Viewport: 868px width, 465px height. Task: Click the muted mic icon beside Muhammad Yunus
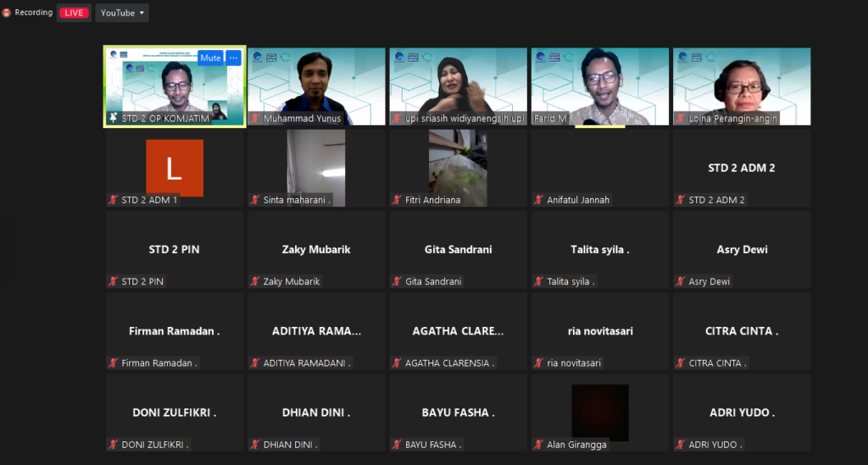(255, 119)
